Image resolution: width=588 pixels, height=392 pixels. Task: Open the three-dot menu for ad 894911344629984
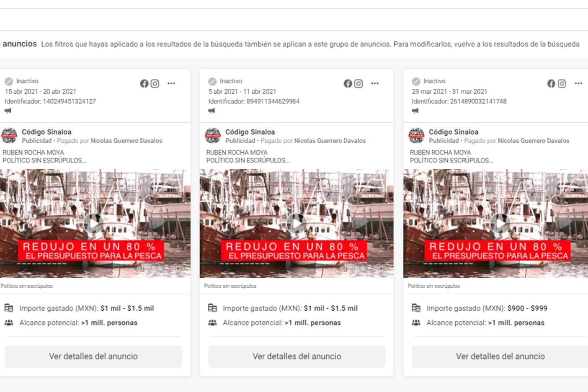click(375, 83)
